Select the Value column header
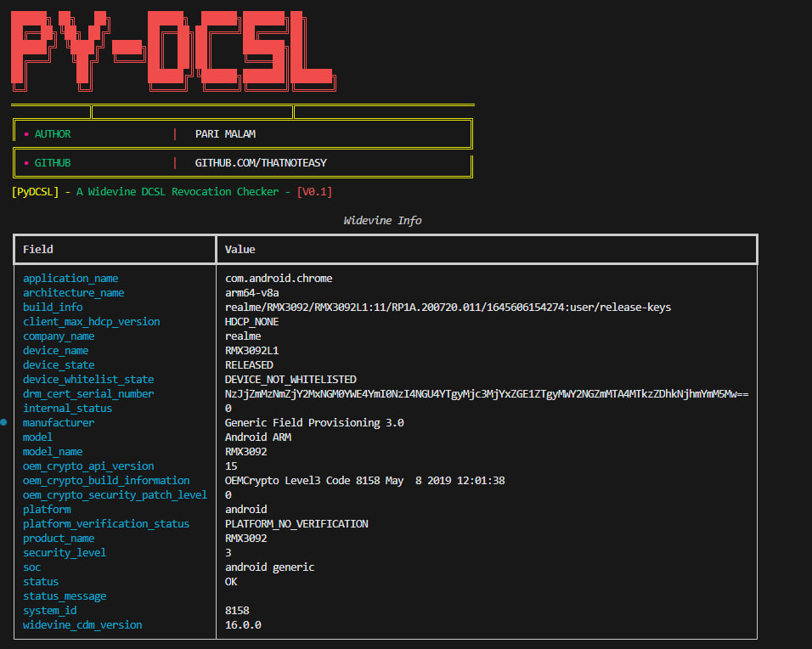This screenshot has height=649, width=812. pyautogui.click(x=240, y=250)
